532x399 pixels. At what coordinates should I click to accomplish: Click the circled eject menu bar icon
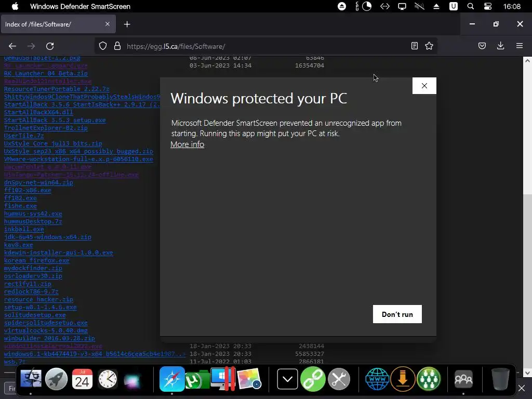(x=342, y=6)
